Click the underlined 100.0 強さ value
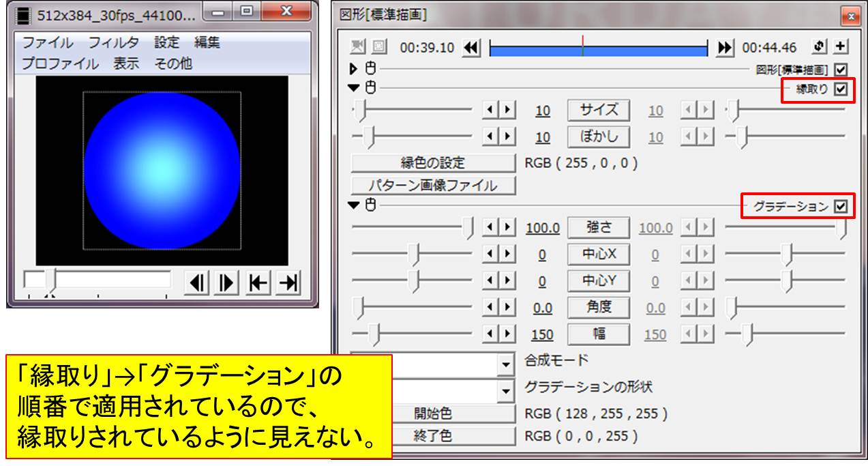The width and height of the screenshot is (868, 466). (543, 228)
